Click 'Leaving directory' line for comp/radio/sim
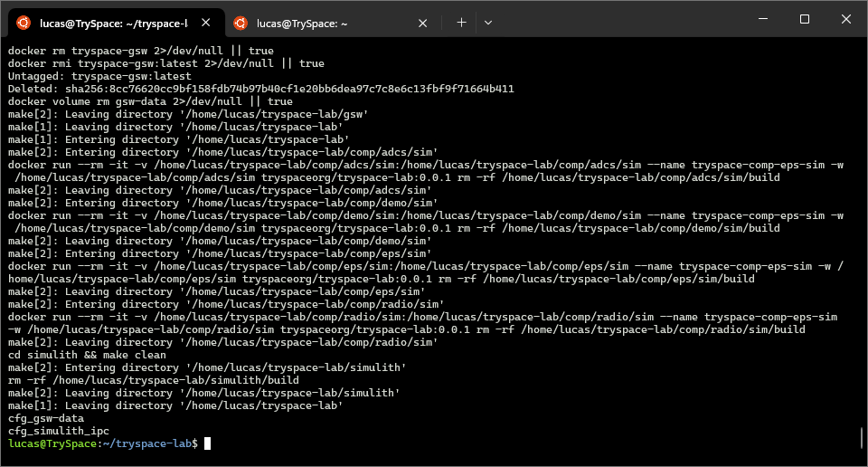Viewport: 868px width, 467px height. [x=223, y=342]
